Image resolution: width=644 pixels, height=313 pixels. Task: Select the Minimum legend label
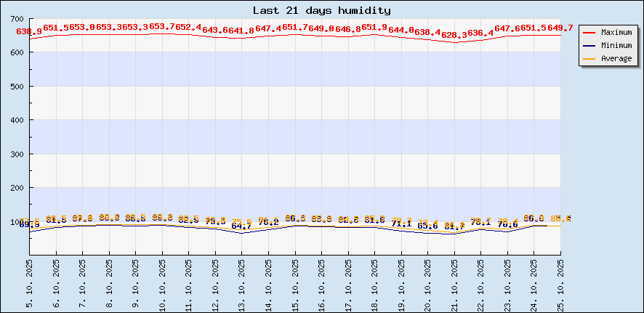pos(616,46)
